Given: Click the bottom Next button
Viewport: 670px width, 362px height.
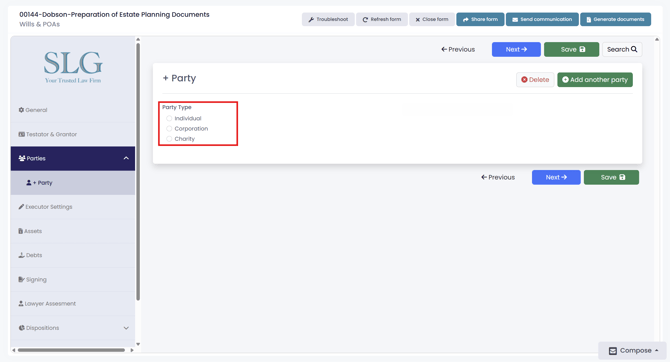Looking at the screenshot, I should pos(556,177).
